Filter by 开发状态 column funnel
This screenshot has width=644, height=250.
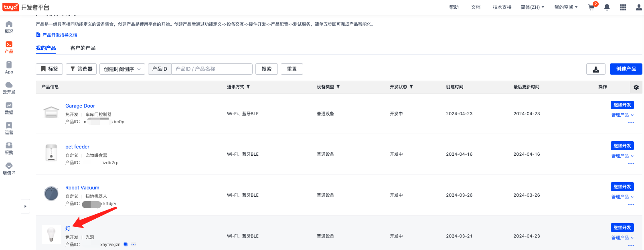tap(411, 87)
